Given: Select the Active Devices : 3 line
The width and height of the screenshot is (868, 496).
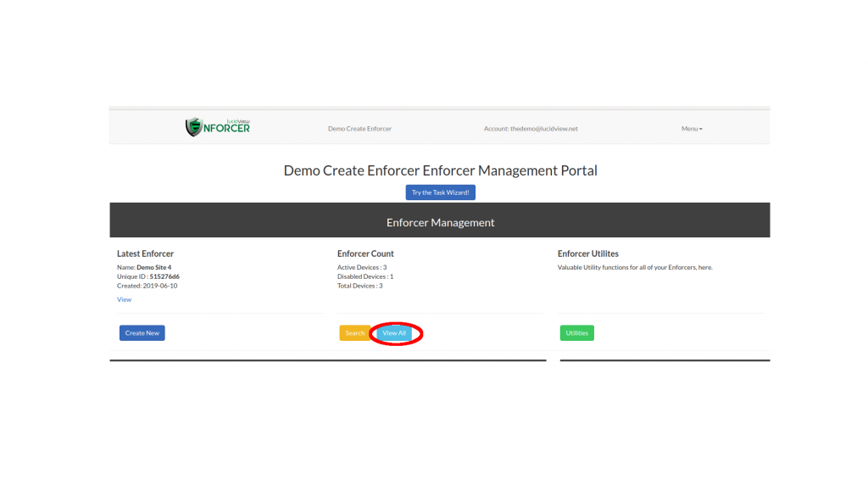Looking at the screenshot, I should [362, 267].
